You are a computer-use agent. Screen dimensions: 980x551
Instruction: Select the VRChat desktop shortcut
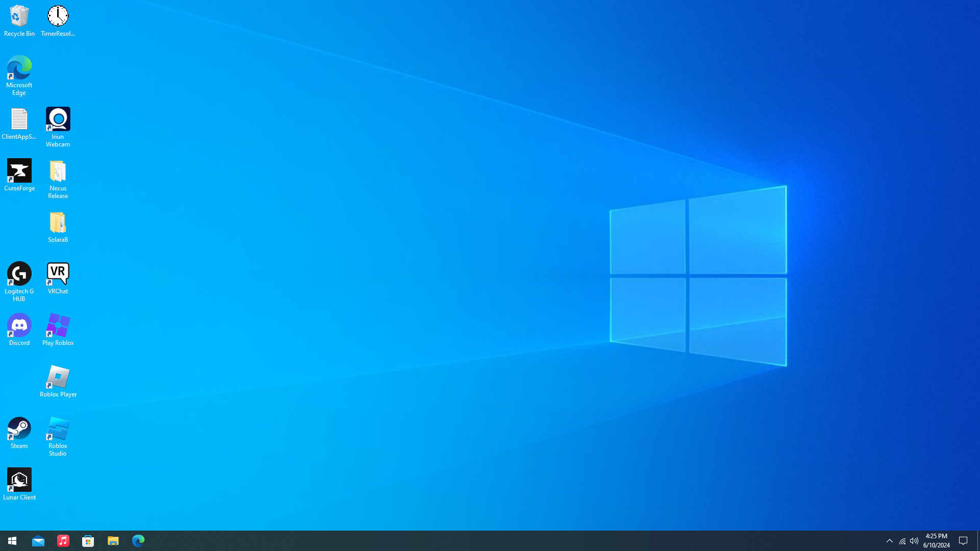[x=58, y=274]
